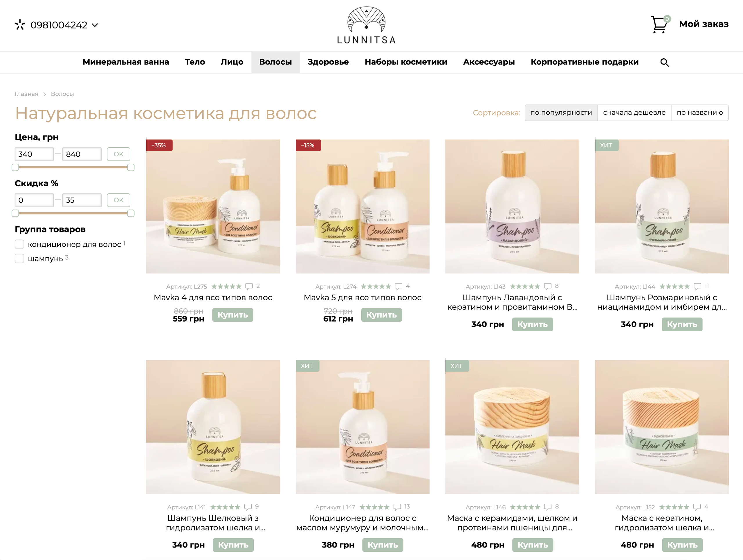Open comments icon for Mavka 4
Viewport: 743px width, 560px height.
249,286
